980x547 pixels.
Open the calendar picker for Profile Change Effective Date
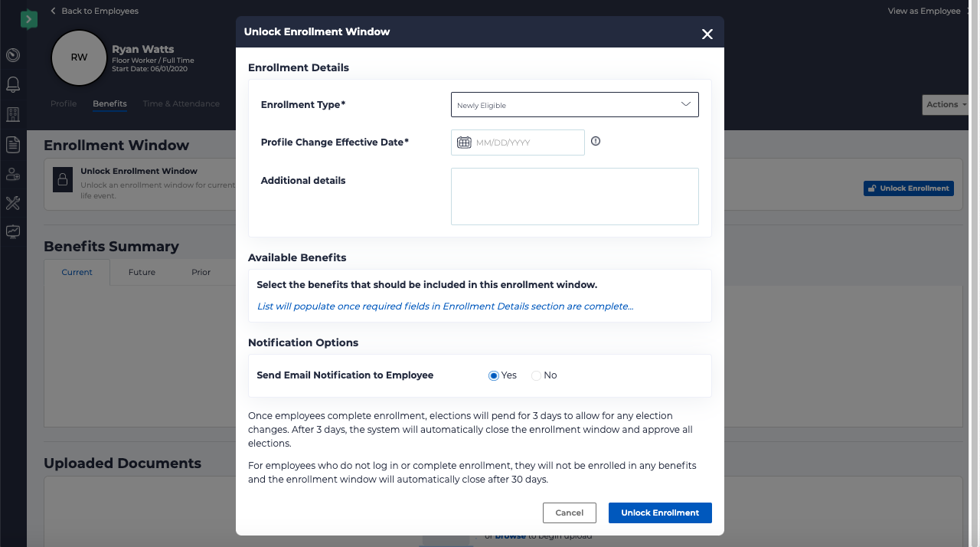[464, 142]
